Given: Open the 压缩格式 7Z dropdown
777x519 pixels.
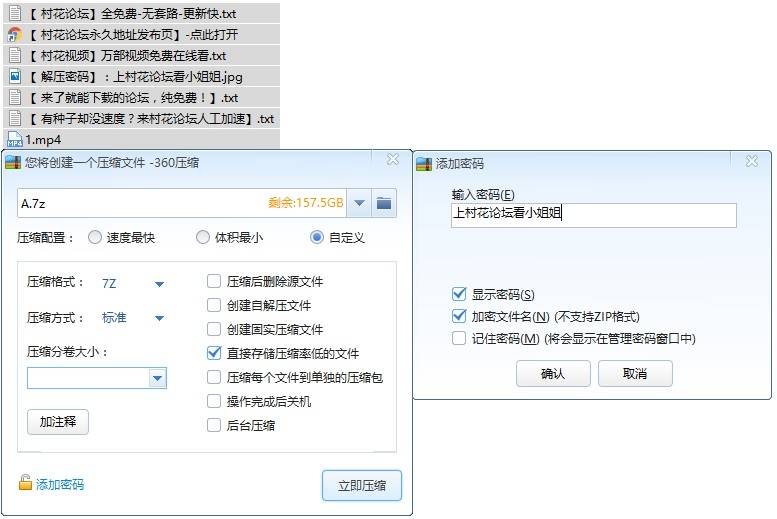Looking at the screenshot, I should 159,284.
